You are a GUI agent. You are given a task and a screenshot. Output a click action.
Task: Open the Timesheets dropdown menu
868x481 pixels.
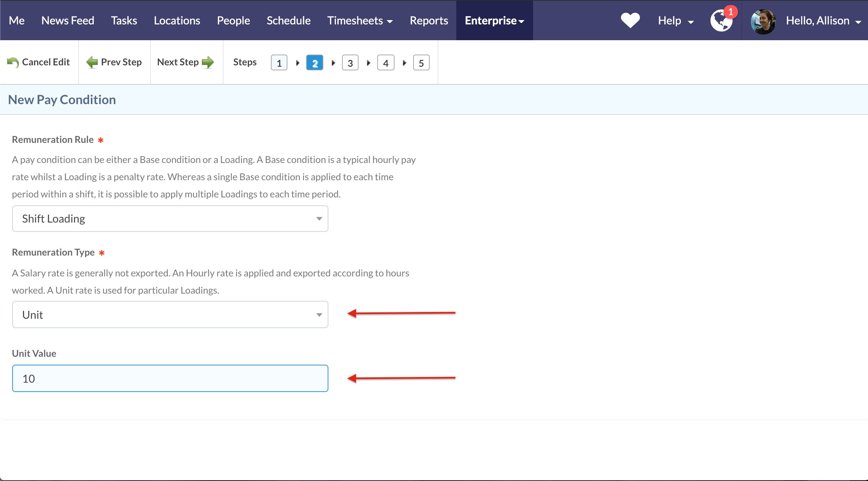point(360,20)
